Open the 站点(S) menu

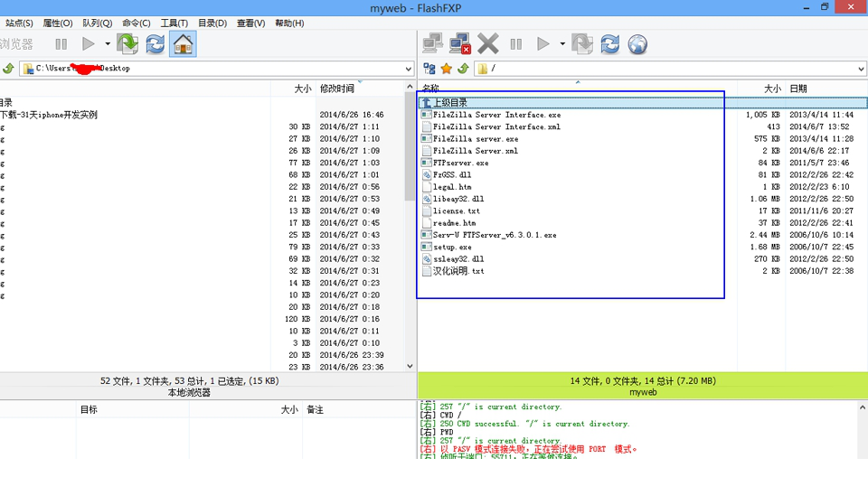[19, 23]
